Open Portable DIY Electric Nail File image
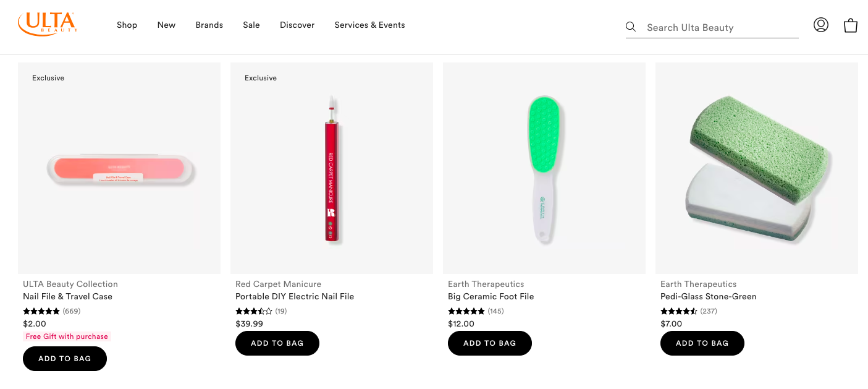The height and width of the screenshot is (389, 868). [x=331, y=168]
